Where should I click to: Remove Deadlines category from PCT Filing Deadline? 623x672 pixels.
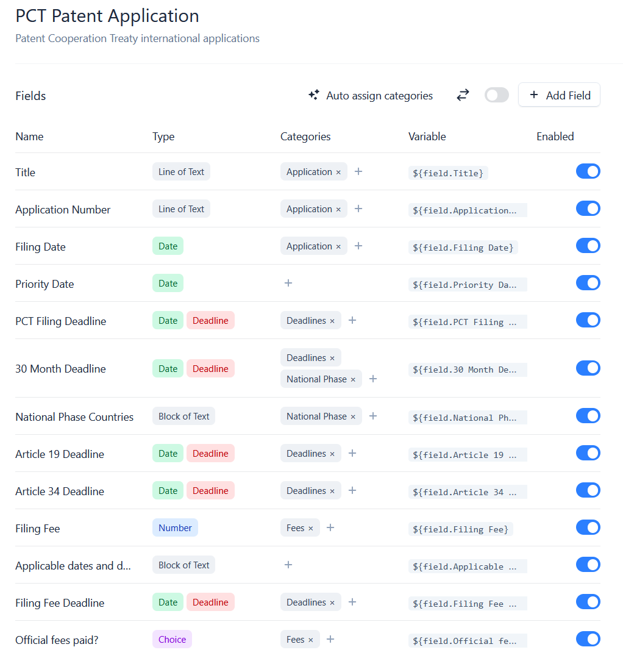tap(332, 321)
